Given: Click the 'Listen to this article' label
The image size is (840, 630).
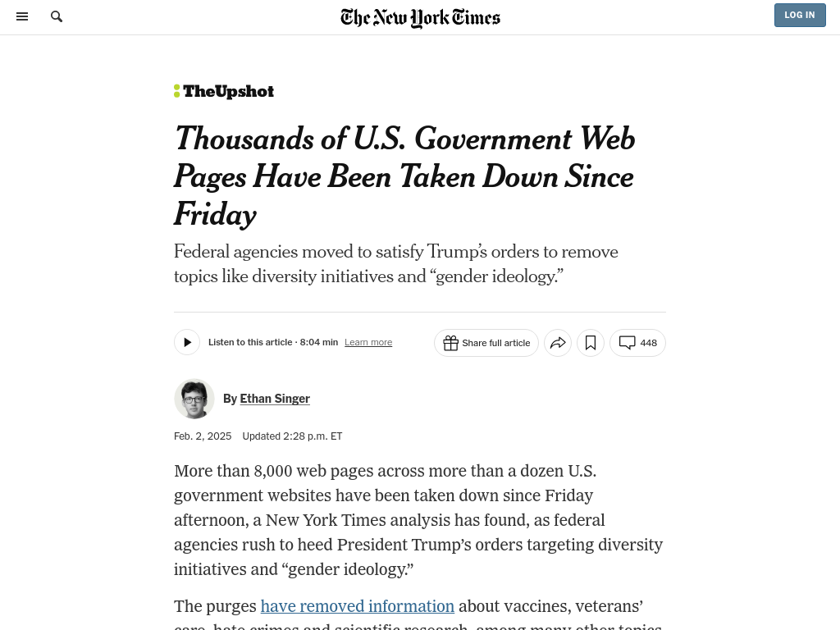Looking at the screenshot, I should (x=250, y=342).
